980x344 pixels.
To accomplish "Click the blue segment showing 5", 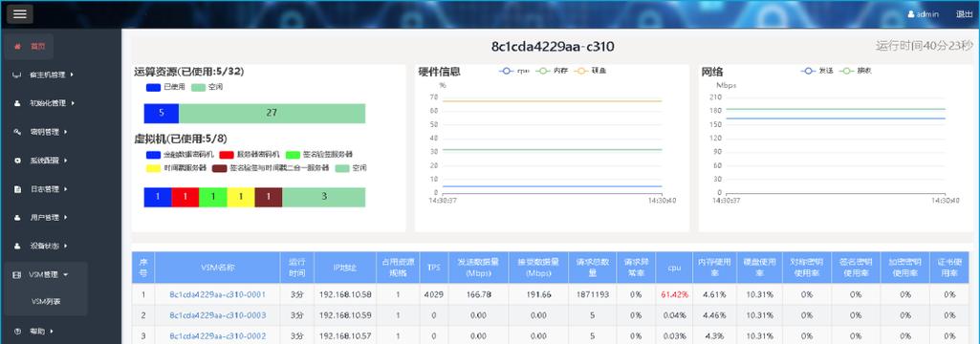I will [x=162, y=113].
